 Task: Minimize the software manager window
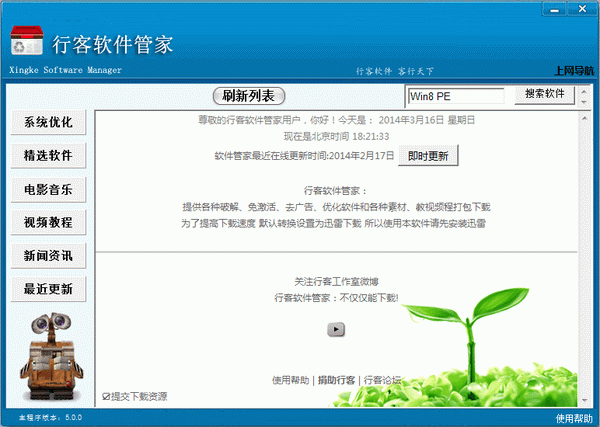554,9
